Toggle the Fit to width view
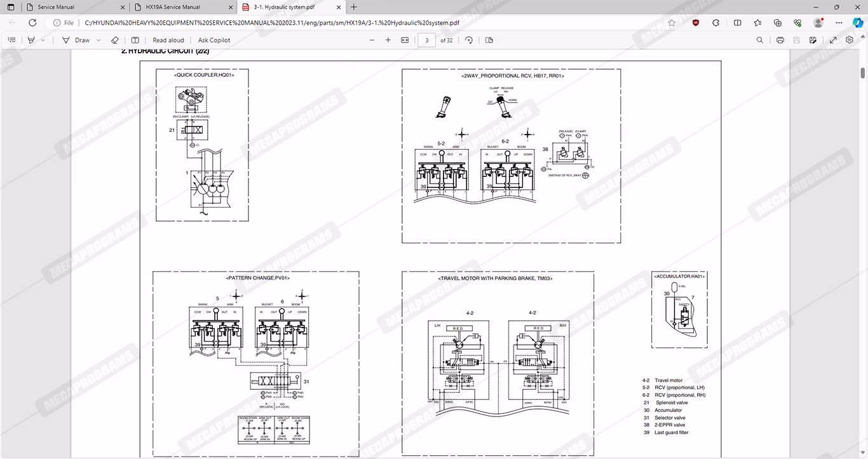Image resolution: width=868 pixels, height=459 pixels. [405, 40]
